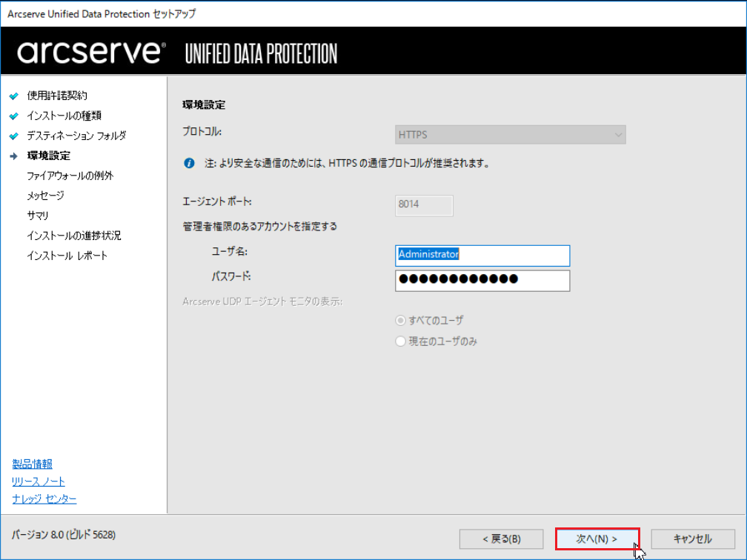Click the checkmark icon beside デスティネーション フォルダ

coord(14,136)
